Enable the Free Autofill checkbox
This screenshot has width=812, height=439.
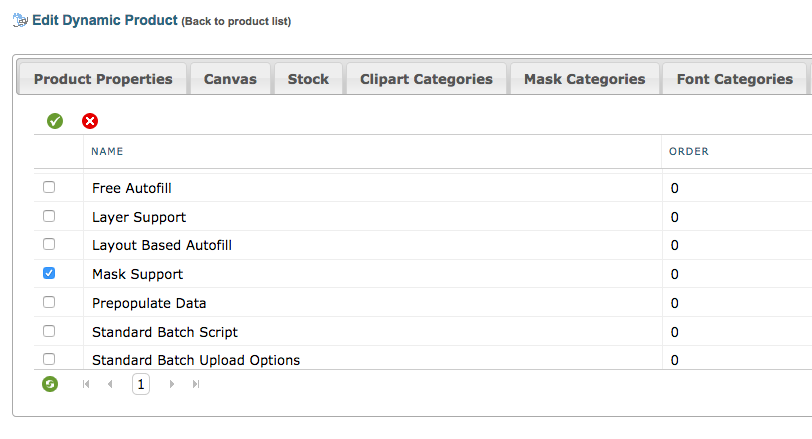pos(49,187)
